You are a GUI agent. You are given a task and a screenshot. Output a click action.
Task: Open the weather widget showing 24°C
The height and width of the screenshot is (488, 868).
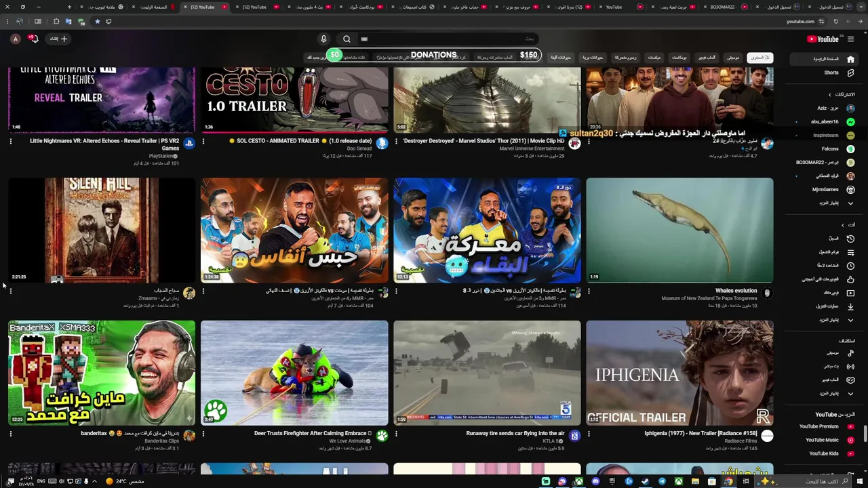point(125,482)
